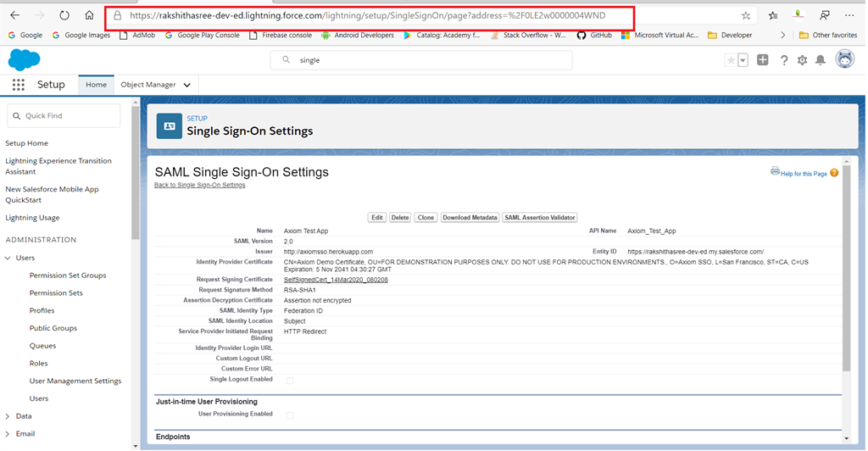The width and height of the screenshot is (868, 451).
Task: Open the browser home page icon
Action: pos(89,15)
